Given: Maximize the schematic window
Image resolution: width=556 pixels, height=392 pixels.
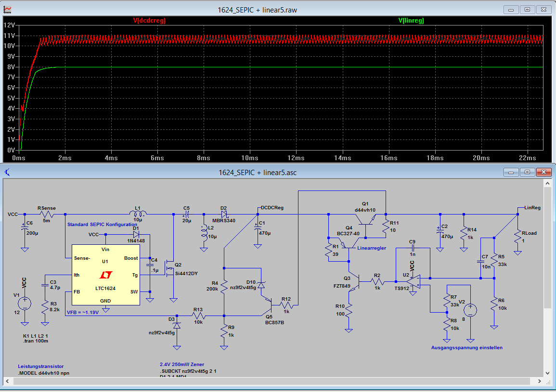Looking at the screenshot, I should [527, 172].
